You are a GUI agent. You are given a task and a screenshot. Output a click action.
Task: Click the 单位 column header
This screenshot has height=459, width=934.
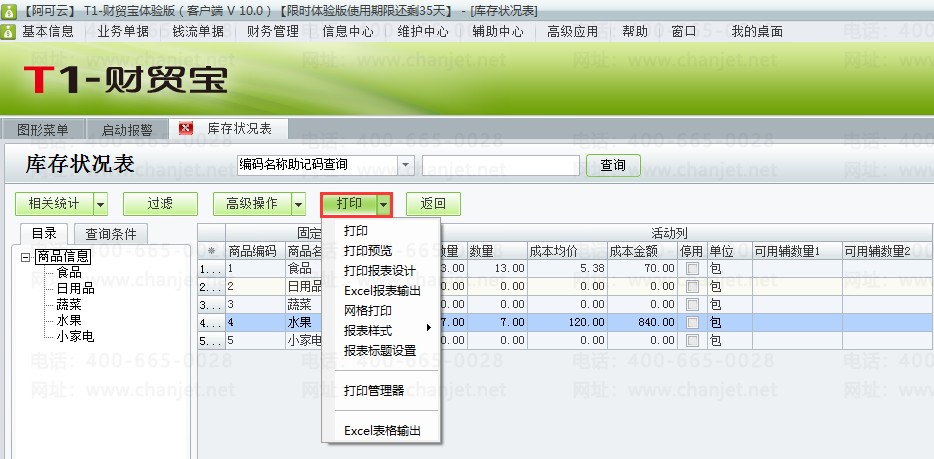[730, 251]
